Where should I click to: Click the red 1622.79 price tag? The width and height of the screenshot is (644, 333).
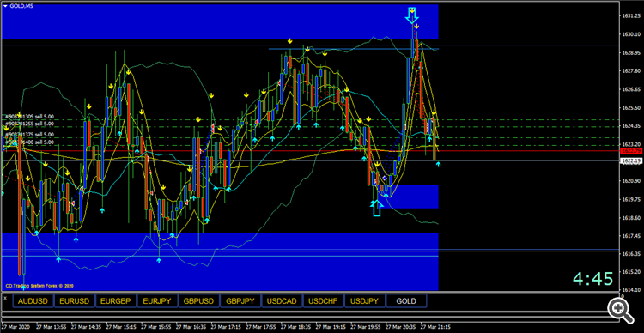(631, 151)
